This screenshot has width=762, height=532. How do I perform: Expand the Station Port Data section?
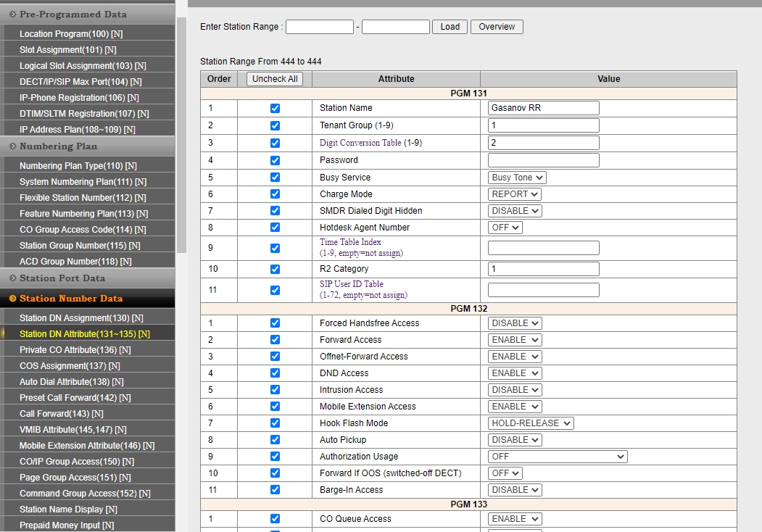pyautogui.click(x=62, y=278)
